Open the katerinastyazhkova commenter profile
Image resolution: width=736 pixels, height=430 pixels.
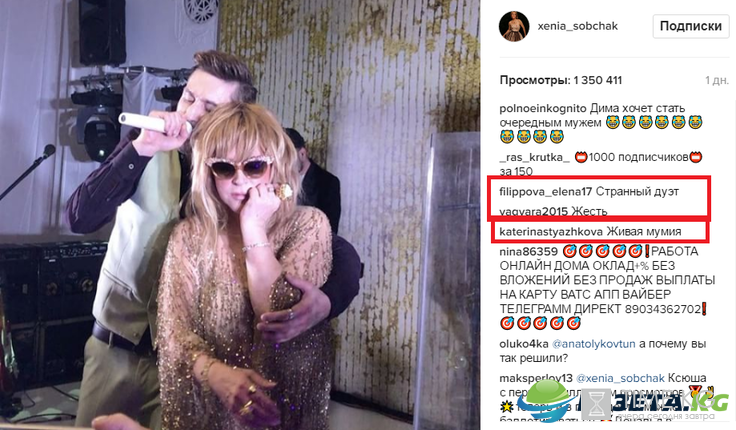pyautogui.click(x=551, y=231)
